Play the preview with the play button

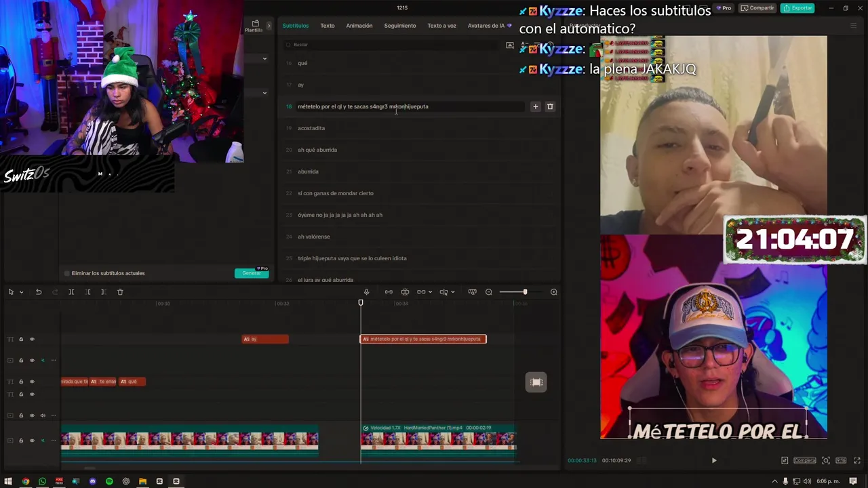[714, 460]
